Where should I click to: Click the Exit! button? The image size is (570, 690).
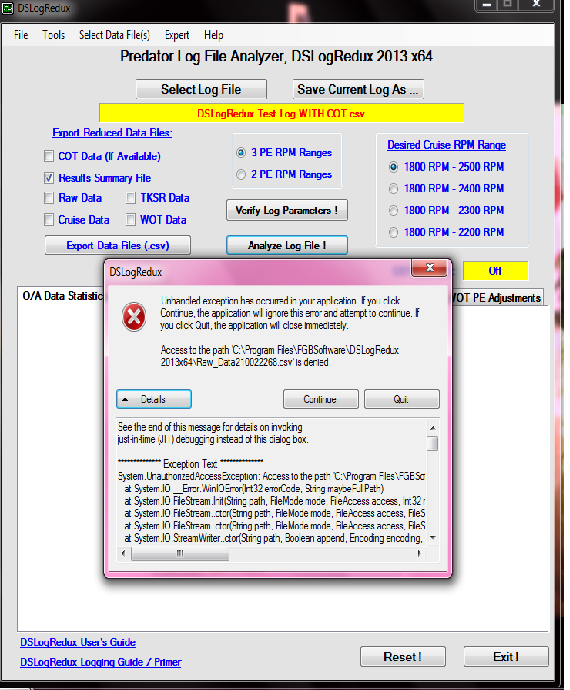(506, 657)
